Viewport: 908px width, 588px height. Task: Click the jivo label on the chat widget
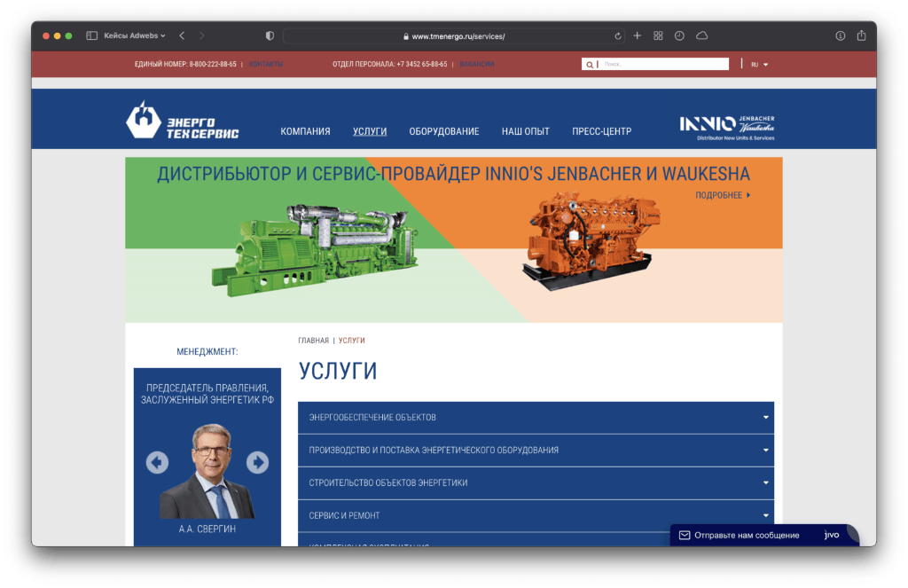[832, 535]
